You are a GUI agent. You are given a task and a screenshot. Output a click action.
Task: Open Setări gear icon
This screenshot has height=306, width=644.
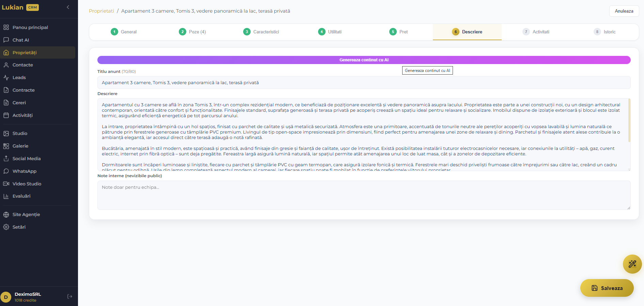click(x=6, y=227)
